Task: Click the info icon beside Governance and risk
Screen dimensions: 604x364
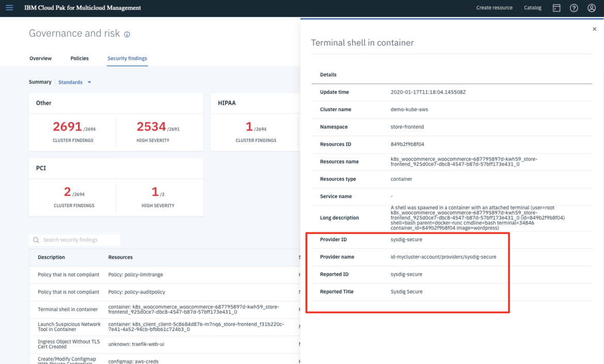Action: (126, 34)
